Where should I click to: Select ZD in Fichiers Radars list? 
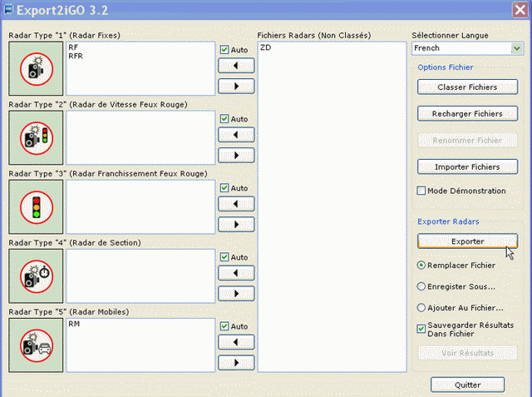[265, 48]
